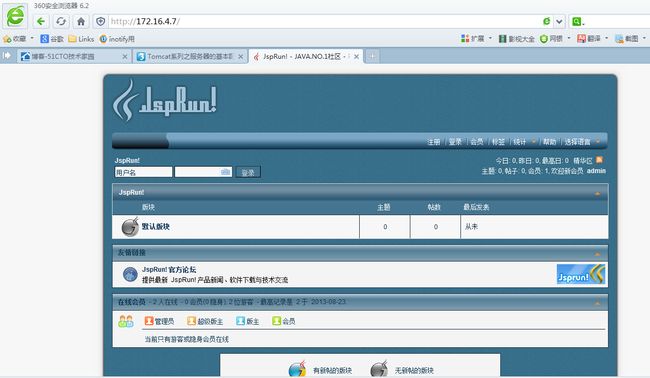Collapse the JspRun! forum category section
The width and height of the screenshot is (650, 378).
tap(597, 193)
